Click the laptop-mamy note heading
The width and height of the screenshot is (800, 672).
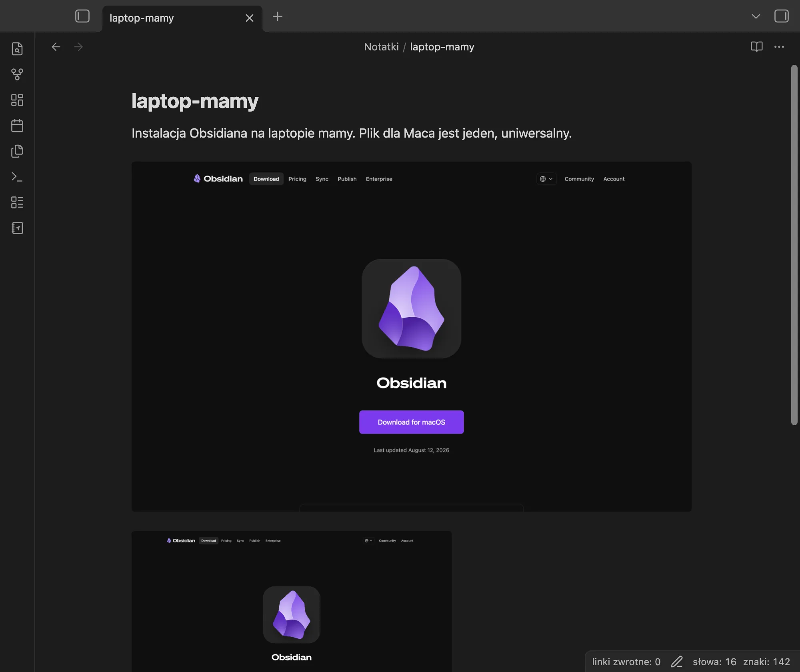pos(195,101)
